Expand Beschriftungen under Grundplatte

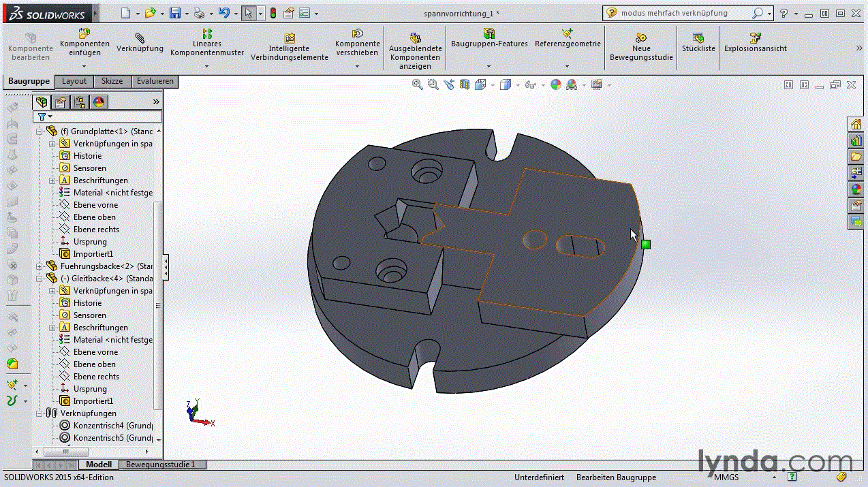pos(52,180)
